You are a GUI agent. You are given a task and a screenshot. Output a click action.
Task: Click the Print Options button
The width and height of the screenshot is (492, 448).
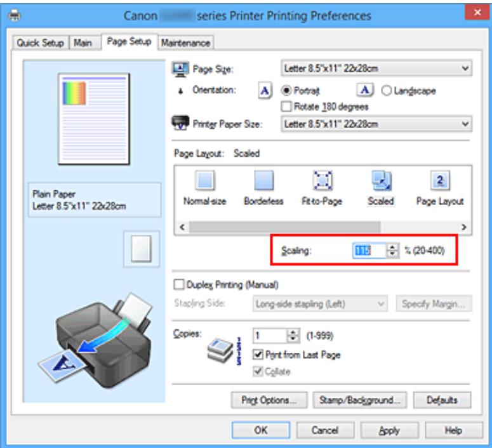click(x=269, y=400)
